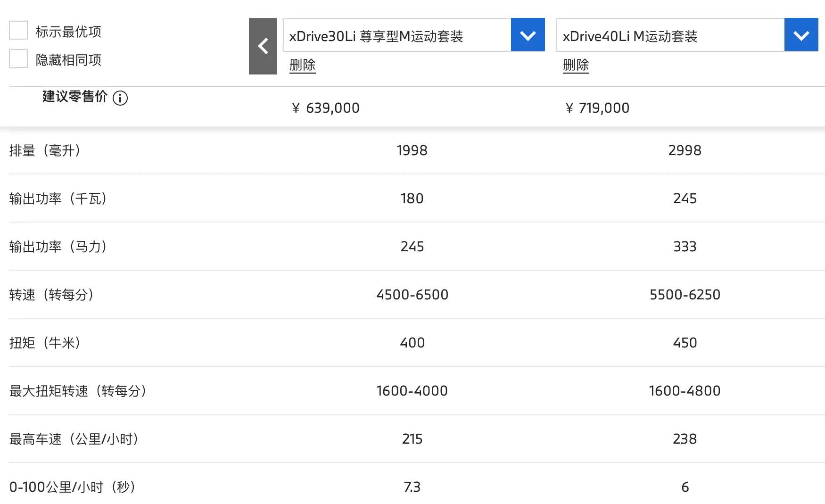The height and width of the screenshot is (504, 825).
Task: Click the ¥ 719,000 price
Action: pos(597,108)
